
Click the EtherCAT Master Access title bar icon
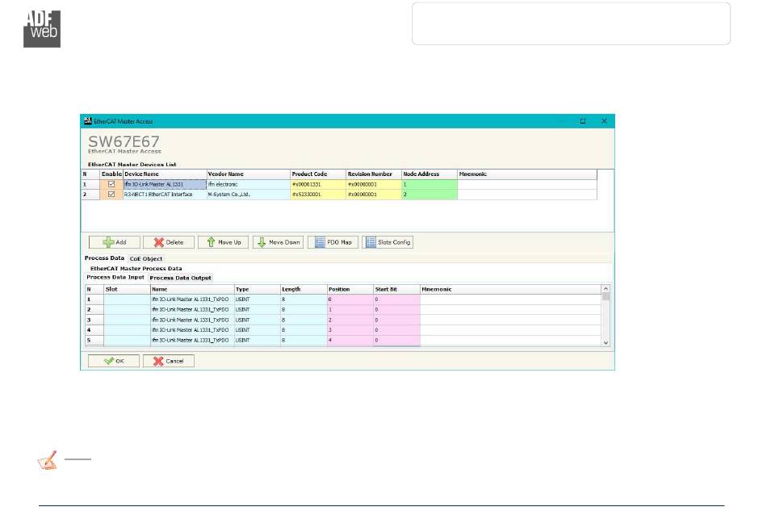pos(88,121)
